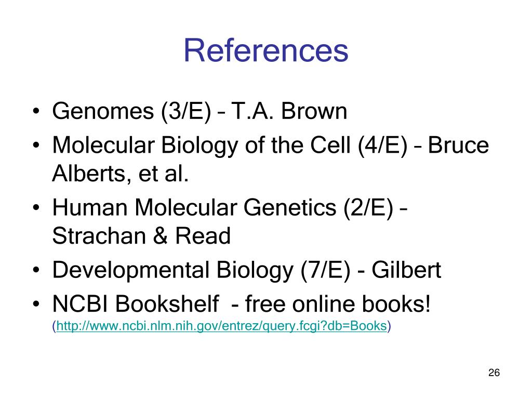Screen dimensions: 532x399
Task: Click the bullet before Molecular Biology
Action: [36, 145]
